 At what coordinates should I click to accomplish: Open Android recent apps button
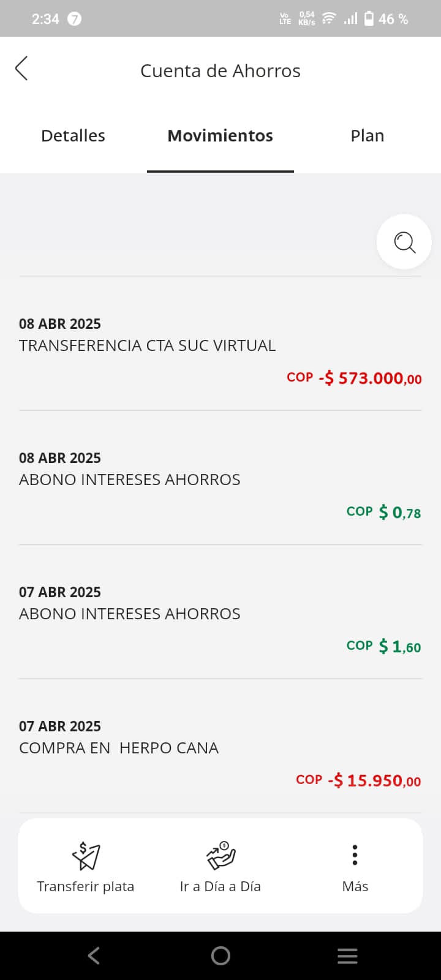click(347, 956)
